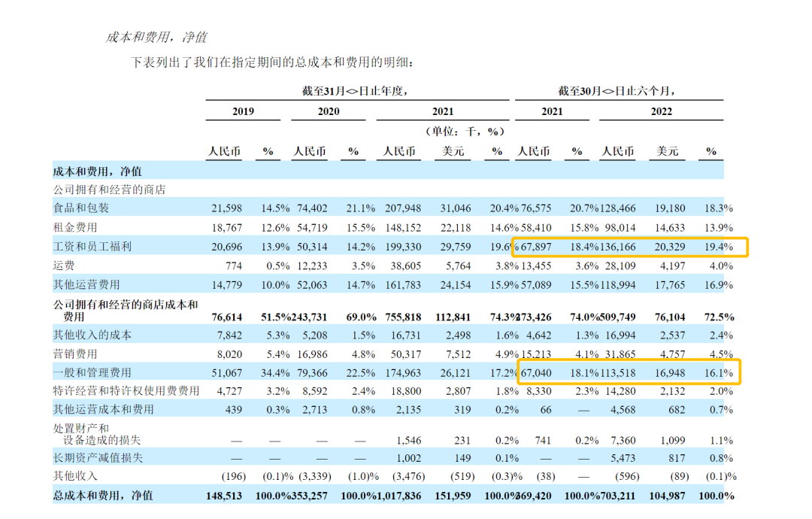Click the 2020 year column header
Screen dimensions: 812x519
coord(328,111)
